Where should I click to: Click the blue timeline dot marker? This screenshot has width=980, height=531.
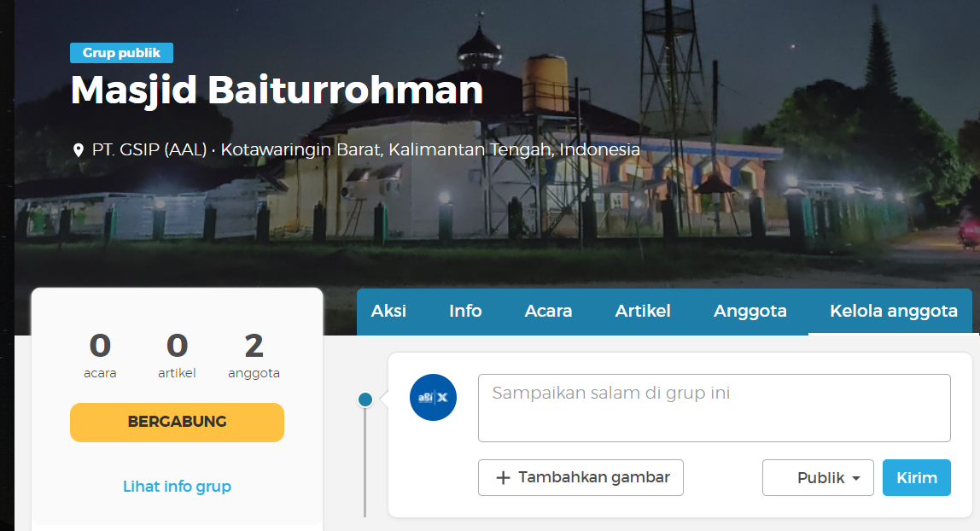(x=365, y=399)
